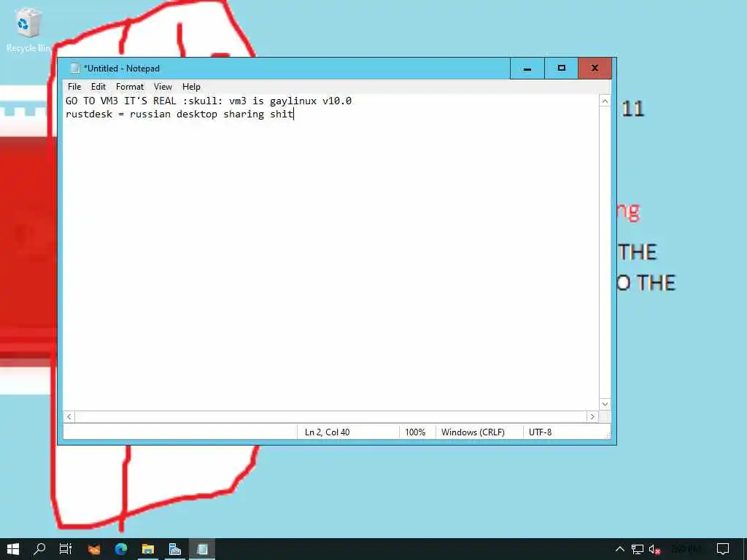747x560 pixels.
Task: Minimize the Notepad window
Action: [x=527, y=69]
